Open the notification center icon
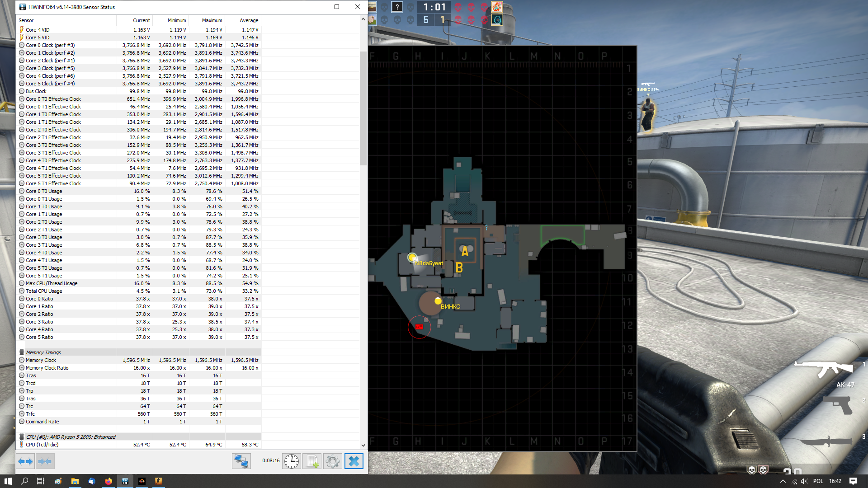The width and height of the screenshot is (868, 488). tap(853, 481)
